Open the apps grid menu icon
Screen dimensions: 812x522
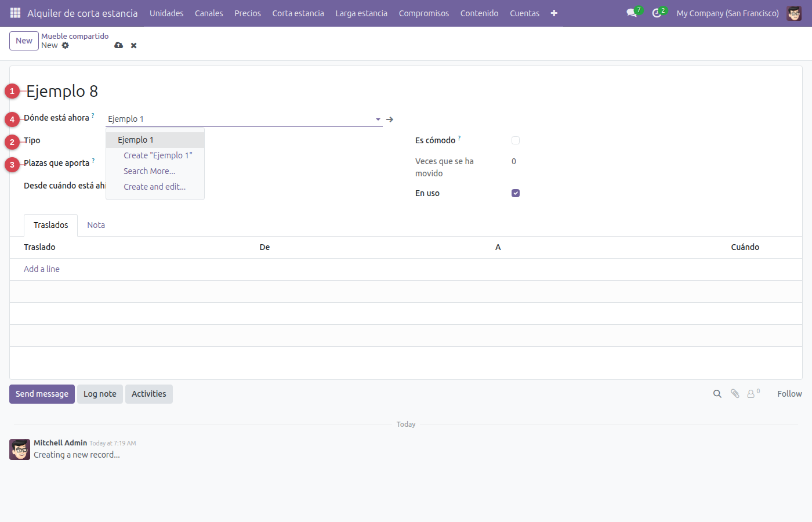(16, 13)
